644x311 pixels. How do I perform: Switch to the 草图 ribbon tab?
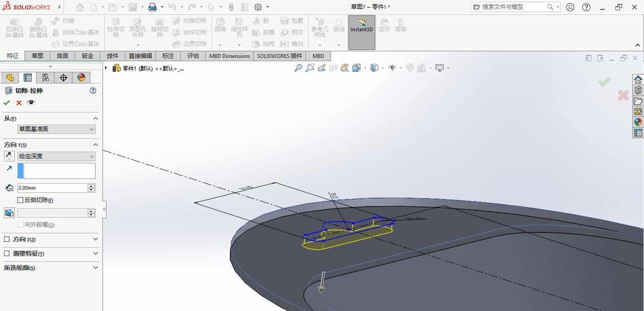(37, 56)
